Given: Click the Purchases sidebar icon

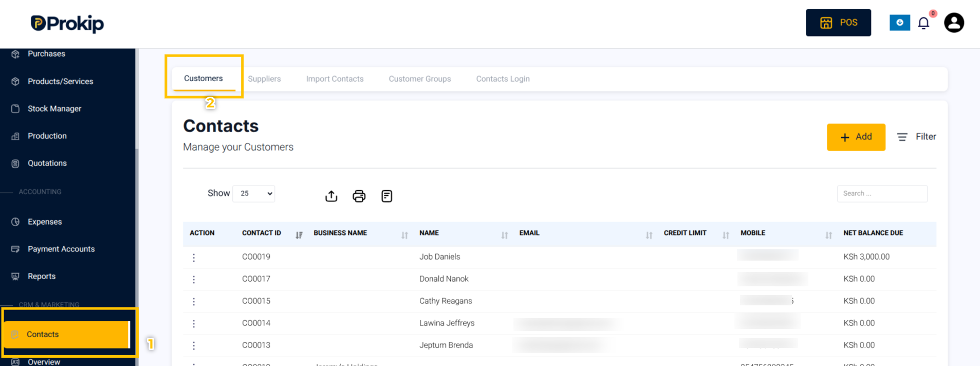Looking at the screenshot, I should (15, 54).
